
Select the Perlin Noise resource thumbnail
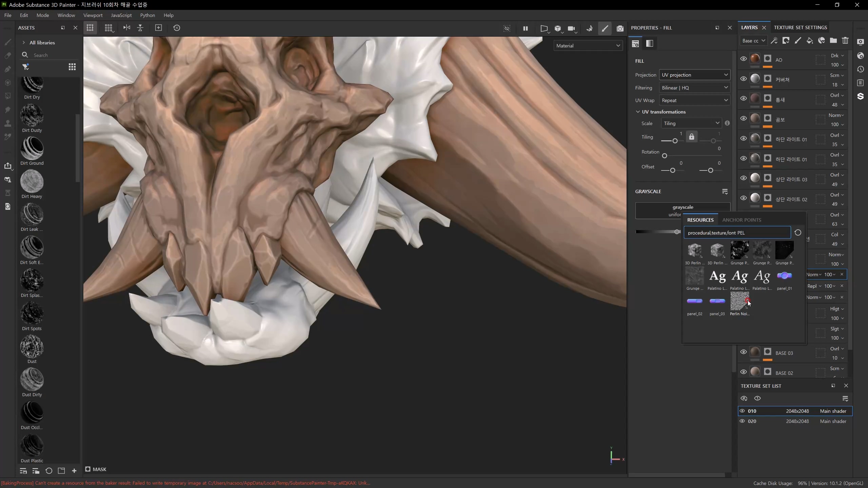[739, 302]
